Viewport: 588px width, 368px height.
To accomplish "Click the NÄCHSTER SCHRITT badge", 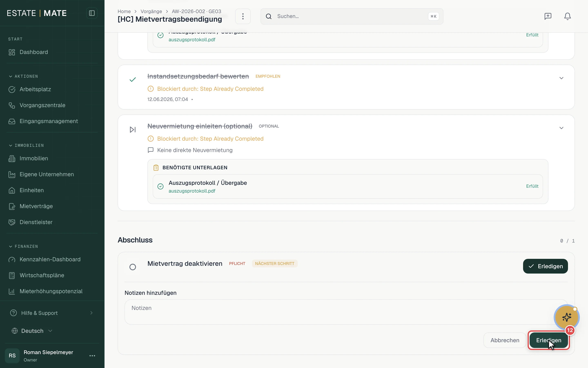I will (275, 264).
